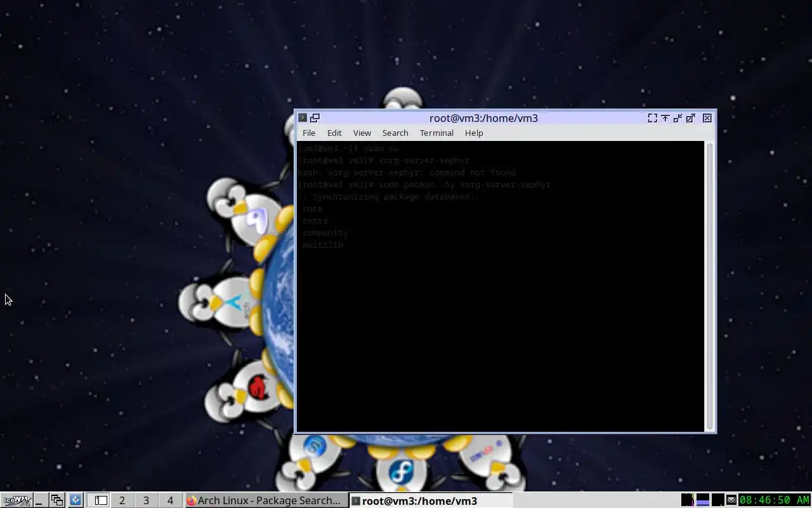Open the Edit menu in terminal
The image size is (812, 508).
point(334,133)
